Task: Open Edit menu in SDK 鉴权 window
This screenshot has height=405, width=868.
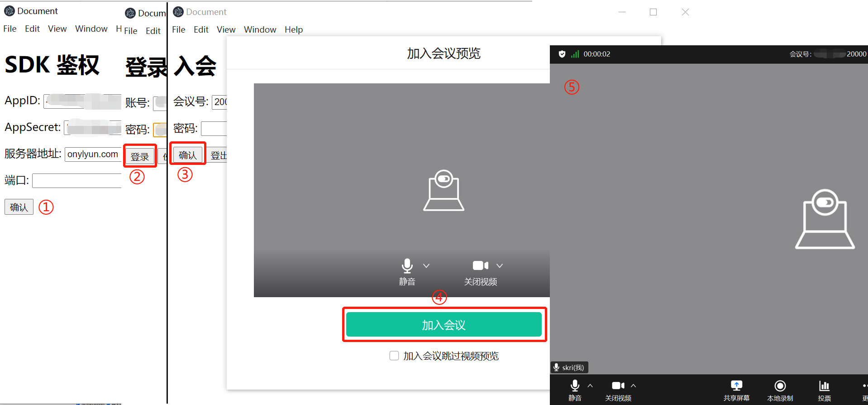Action: pyautogui.click(x=32, y=29)
